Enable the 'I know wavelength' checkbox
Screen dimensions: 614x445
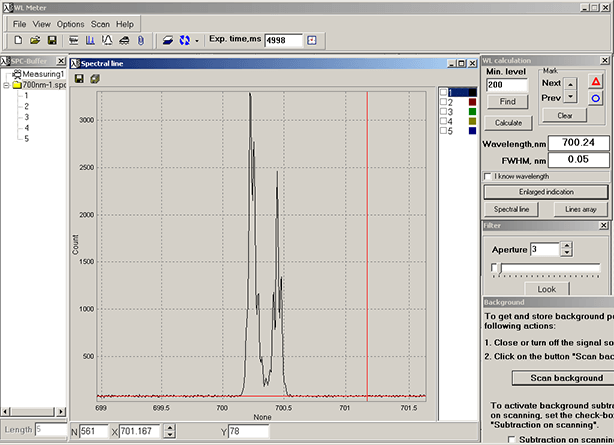(487, 176)
